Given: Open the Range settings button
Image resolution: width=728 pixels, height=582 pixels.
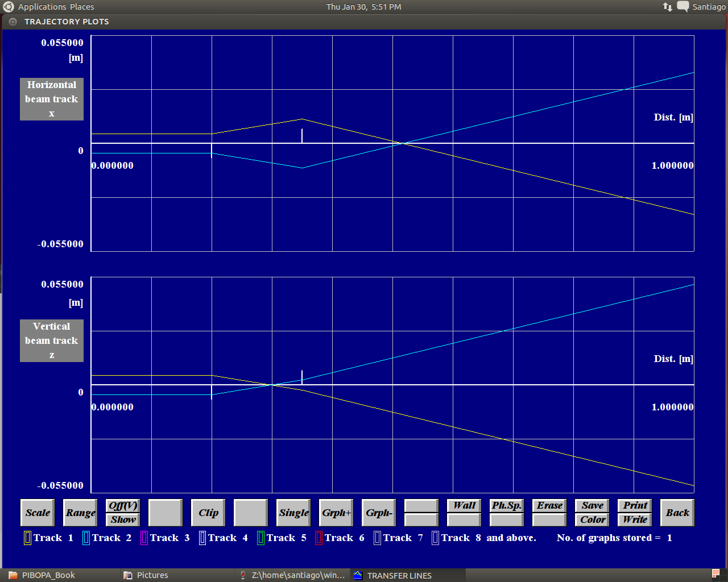Looking at the screenshot, I should click(80, 513).
